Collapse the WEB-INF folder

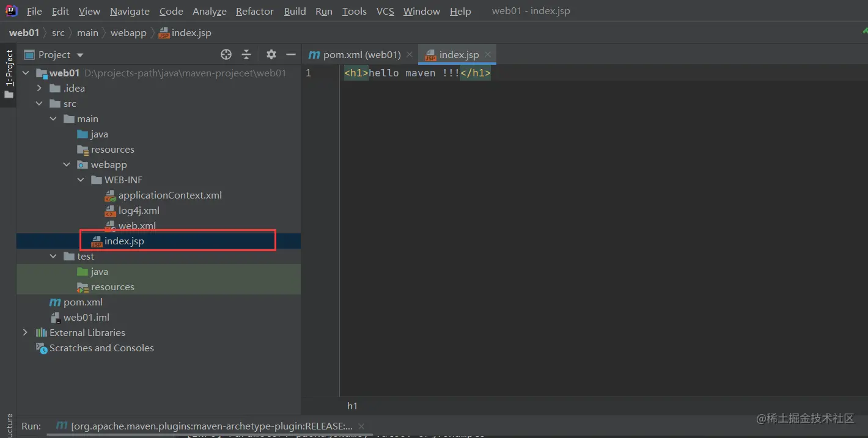(81, 180)
